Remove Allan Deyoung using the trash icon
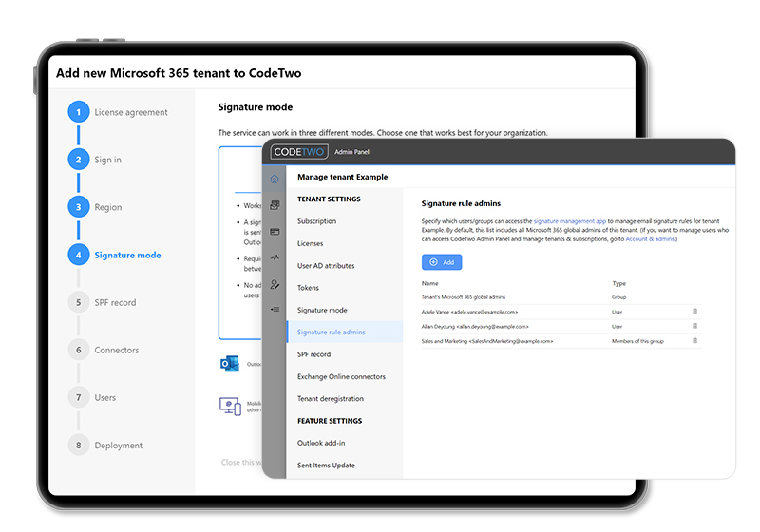 (694, 326)
